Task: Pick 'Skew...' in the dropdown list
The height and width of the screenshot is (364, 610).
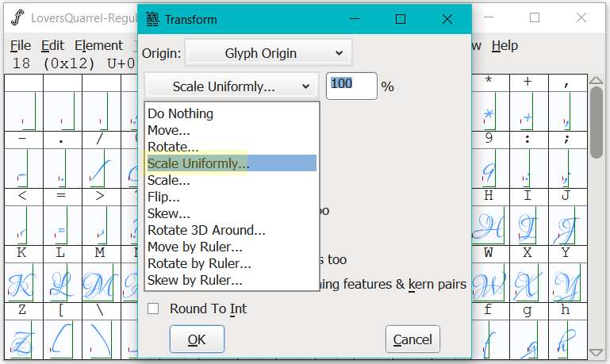Action: click(168, 213)
